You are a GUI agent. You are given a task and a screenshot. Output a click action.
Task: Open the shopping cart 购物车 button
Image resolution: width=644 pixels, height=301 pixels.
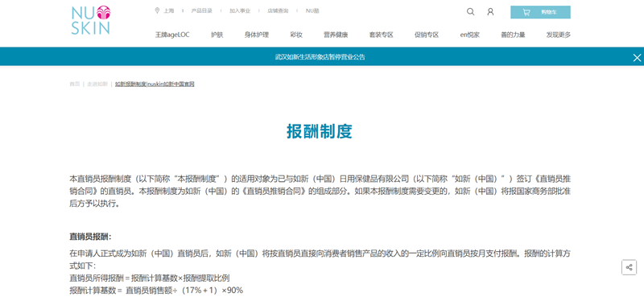(x=540, y=12)
